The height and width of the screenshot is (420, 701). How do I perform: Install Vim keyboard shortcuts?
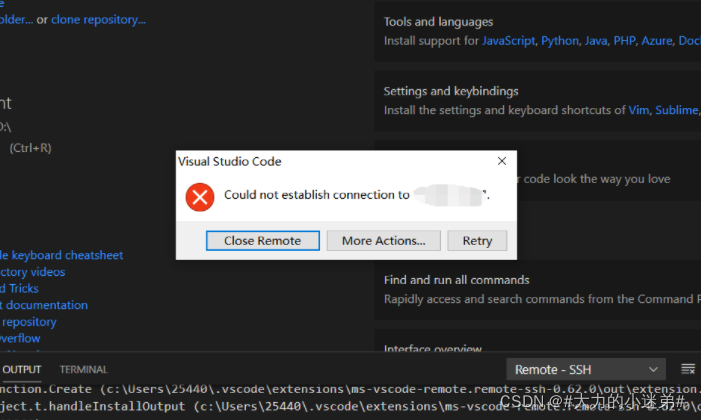pyautogui.click(x=638, y=110)
